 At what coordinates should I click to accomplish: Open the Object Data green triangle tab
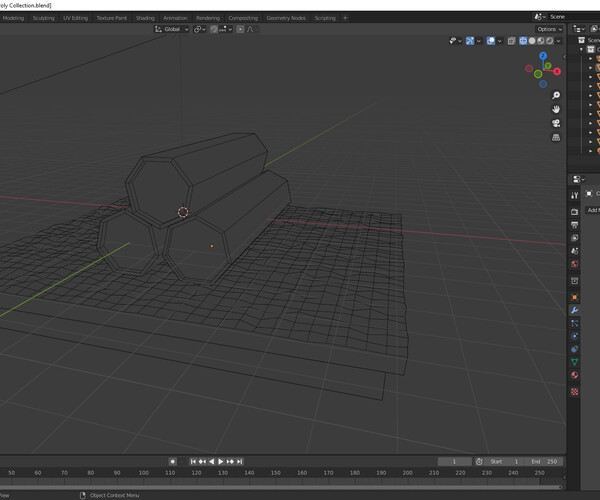tap(575, 362)
